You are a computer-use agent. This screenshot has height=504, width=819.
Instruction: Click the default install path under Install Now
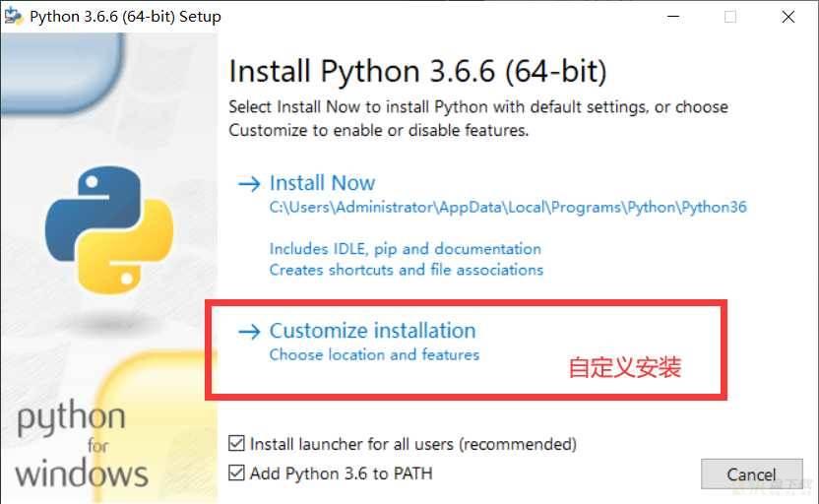pos(508,208)
